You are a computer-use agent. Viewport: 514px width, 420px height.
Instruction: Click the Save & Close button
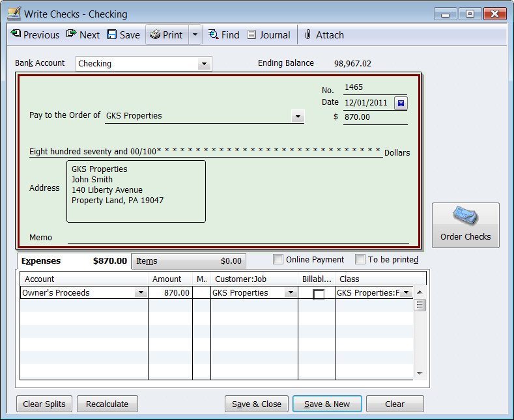click(257, 404)
